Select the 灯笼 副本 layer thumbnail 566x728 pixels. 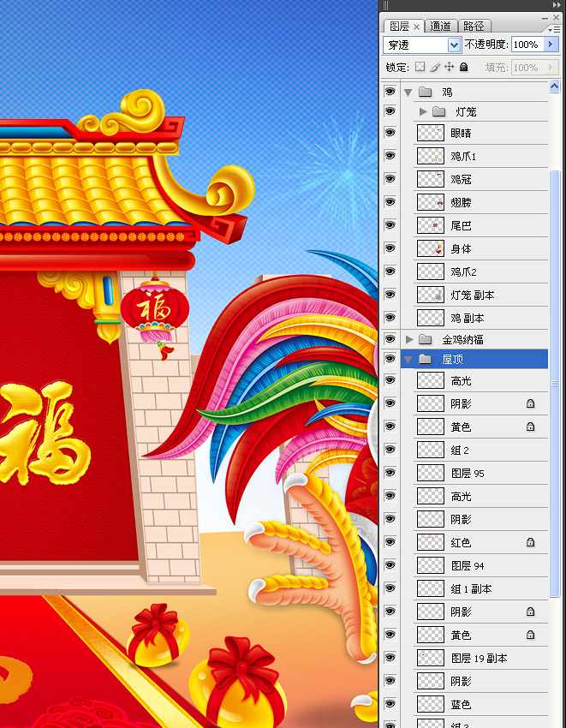(x=431, y=295)
